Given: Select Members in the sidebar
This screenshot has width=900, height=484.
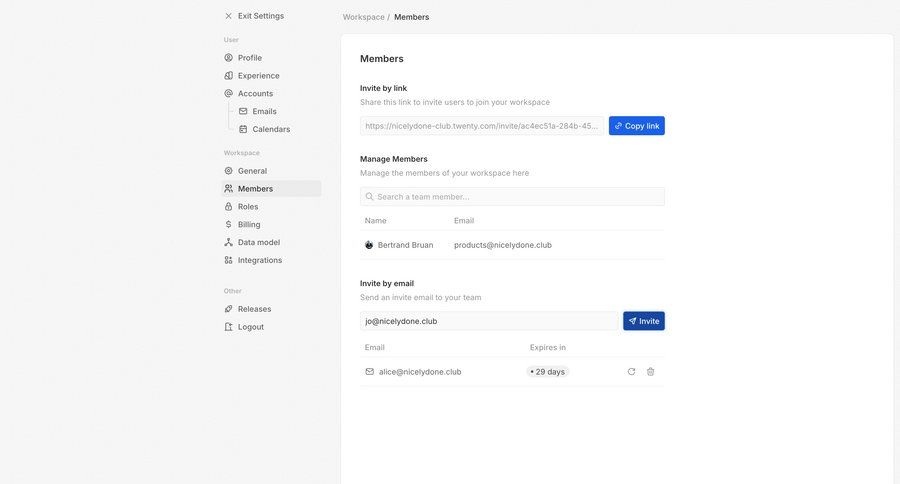Looking at the screenshot, I should pos(271,188).
